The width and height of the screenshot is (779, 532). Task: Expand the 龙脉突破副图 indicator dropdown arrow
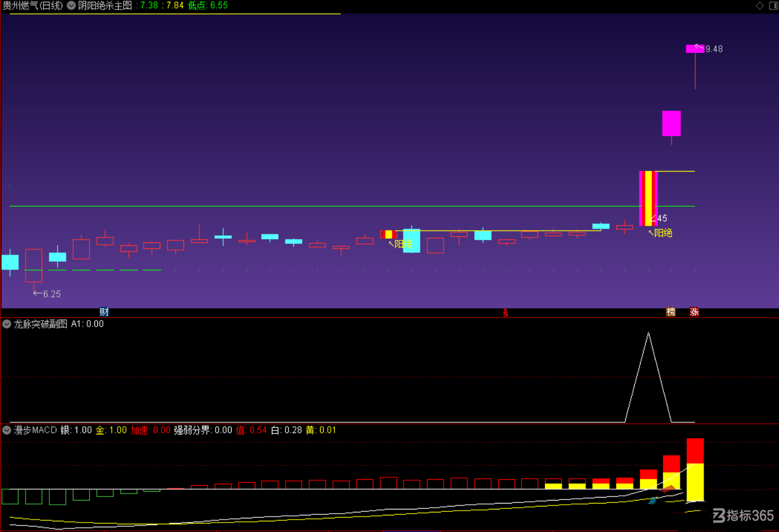pos(7,324)
